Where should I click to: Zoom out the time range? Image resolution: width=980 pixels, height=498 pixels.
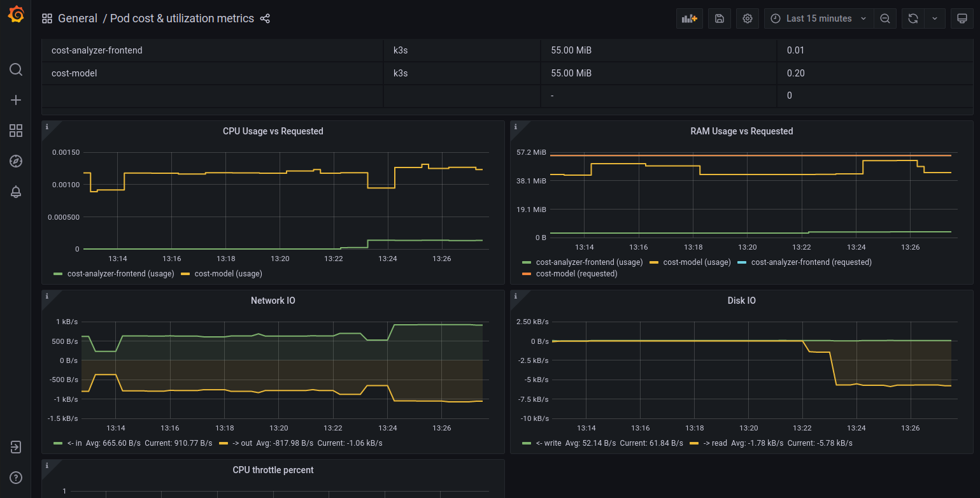coord(885,18)
